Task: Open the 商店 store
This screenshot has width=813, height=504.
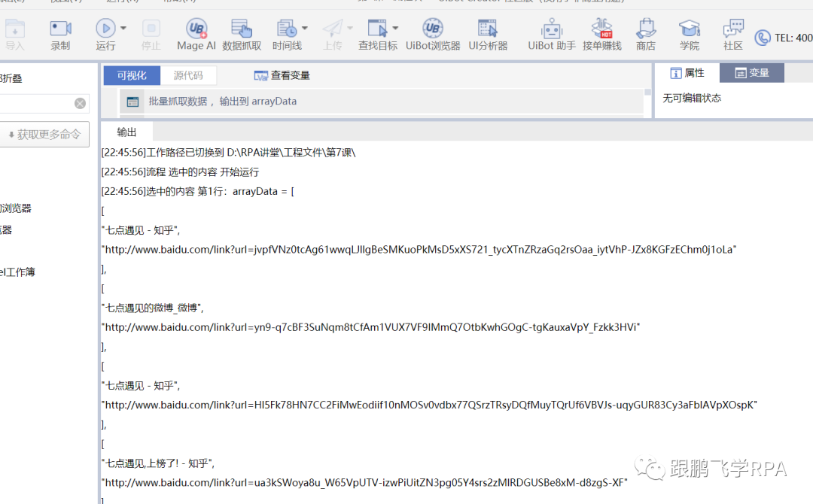Action: pyautogui.click(x=646, y=34)
